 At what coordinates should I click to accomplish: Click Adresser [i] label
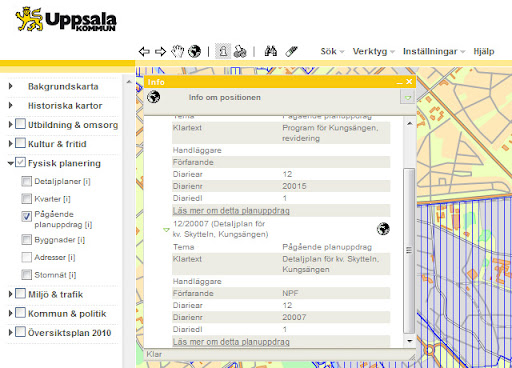coord(55,257)
